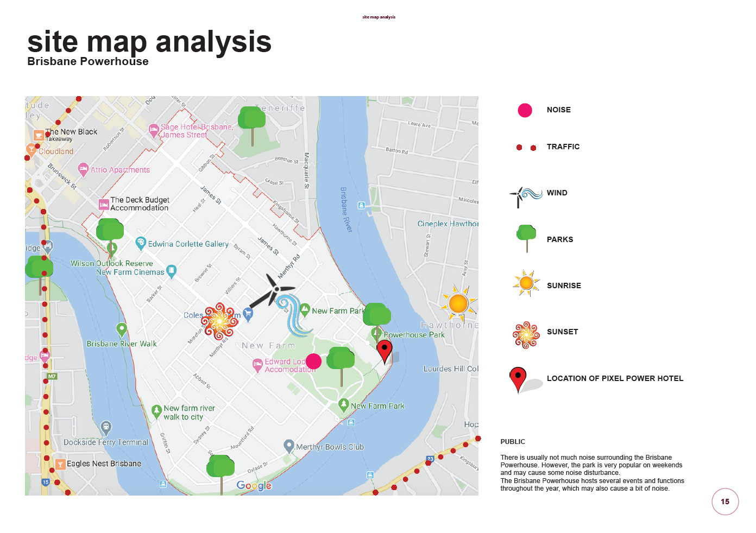The image size is (756, 533).
Task: Click the Google logo on the map
Action: click(x=254, y=486)
